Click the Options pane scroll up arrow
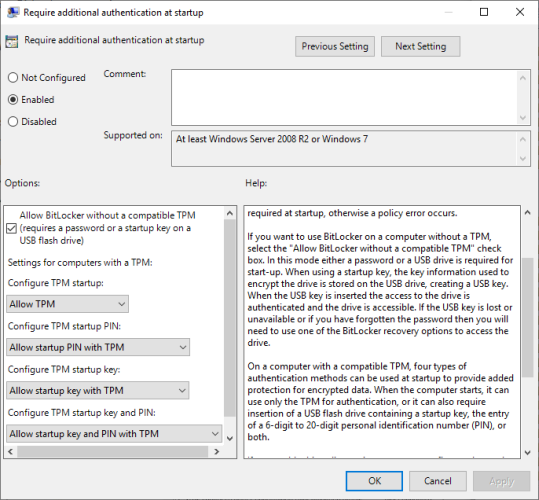 click(x=230, y=213)
